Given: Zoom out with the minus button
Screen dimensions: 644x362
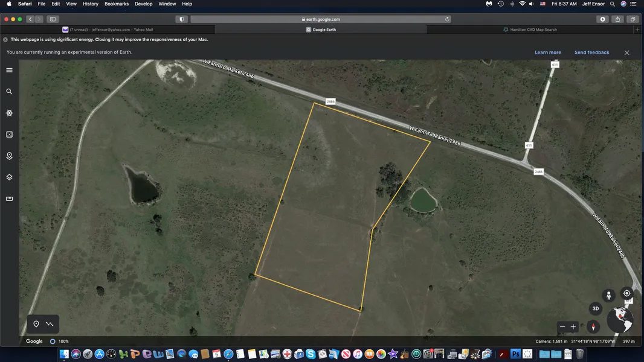Looking at the screenshot, I should pos(562,327).
